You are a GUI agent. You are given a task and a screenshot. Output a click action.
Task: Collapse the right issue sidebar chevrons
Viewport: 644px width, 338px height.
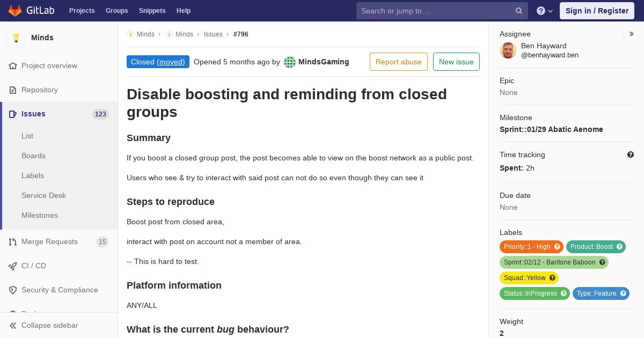(x=632, y=34)
